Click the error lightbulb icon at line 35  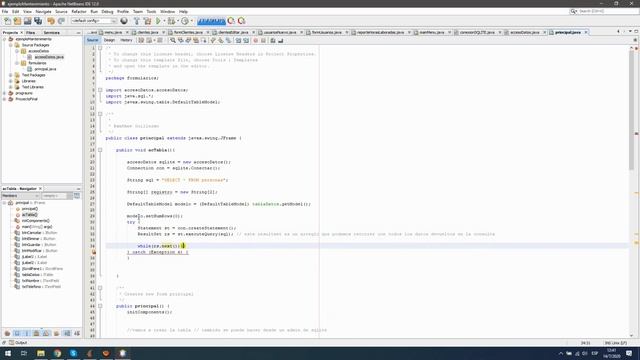pos(93,252)
